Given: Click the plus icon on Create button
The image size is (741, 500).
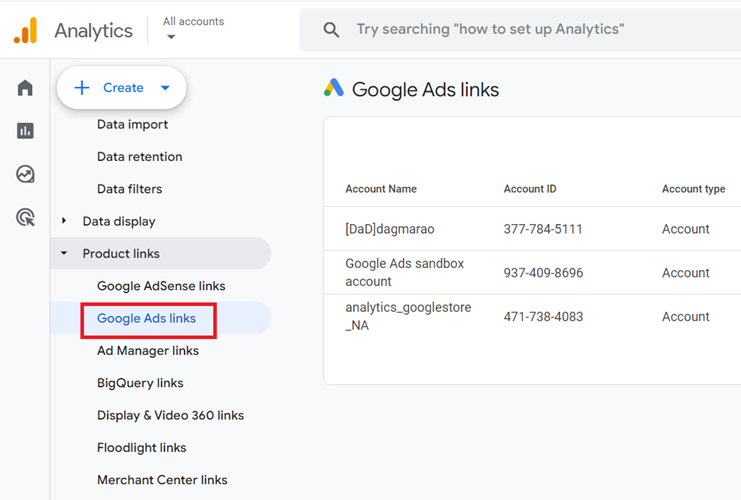Looking at the screenshot, I should [x=82, y=87].
